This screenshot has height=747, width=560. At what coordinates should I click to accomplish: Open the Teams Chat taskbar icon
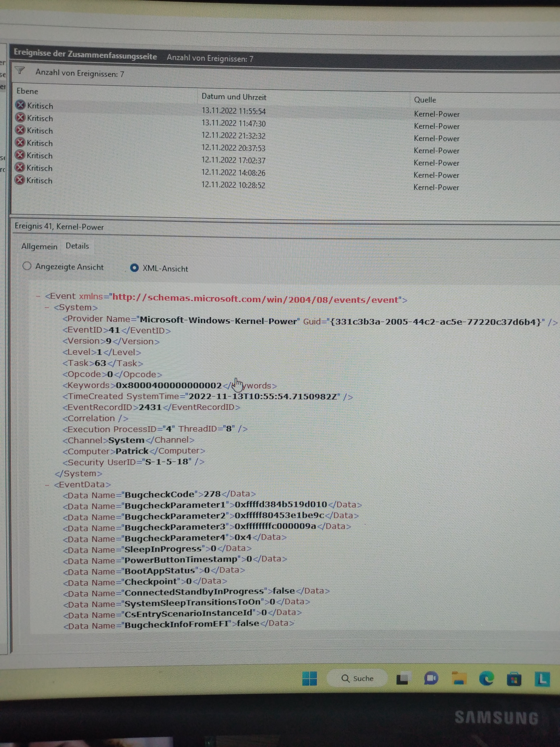click(431, 678)
